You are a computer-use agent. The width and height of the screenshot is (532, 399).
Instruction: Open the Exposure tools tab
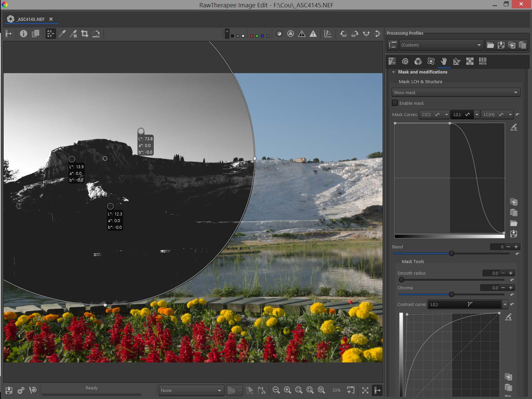click(392, 61)
